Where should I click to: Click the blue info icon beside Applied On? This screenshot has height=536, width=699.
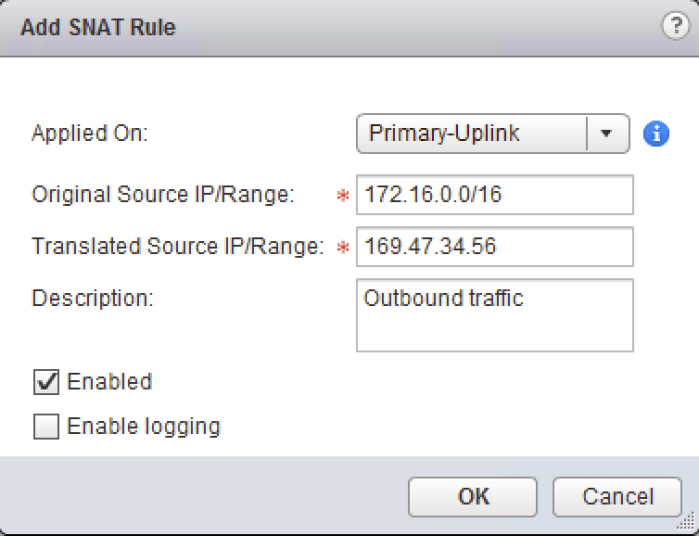[656, 134]
